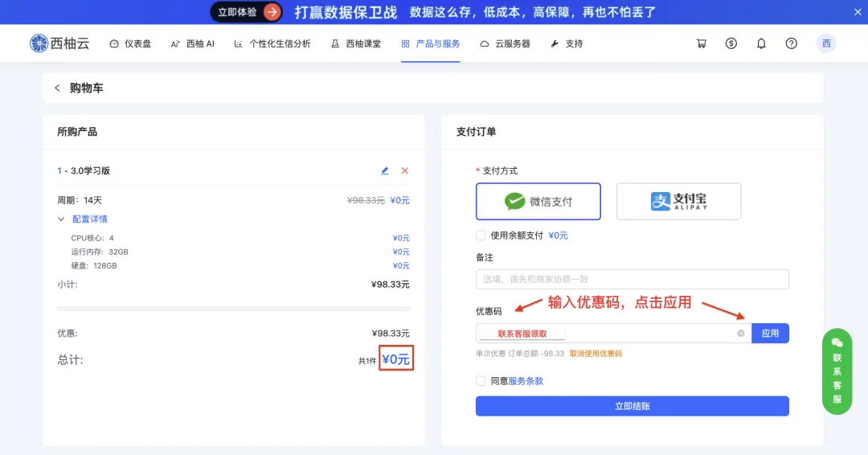Viewport: 868px width, 455px height.
Task: Go to 仪表盘 menu
Action: coord(131,43)
